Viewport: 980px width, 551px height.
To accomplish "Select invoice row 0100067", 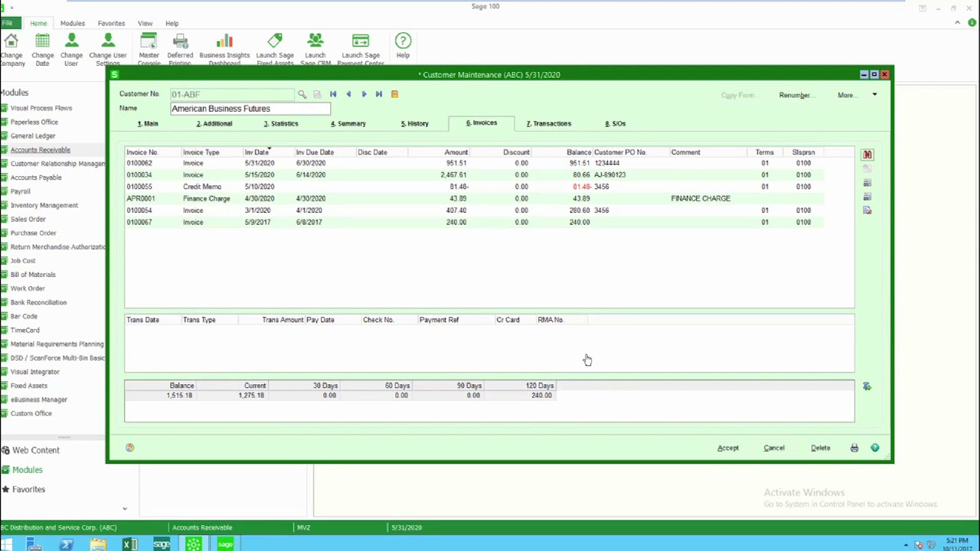I will pos(475,222).
